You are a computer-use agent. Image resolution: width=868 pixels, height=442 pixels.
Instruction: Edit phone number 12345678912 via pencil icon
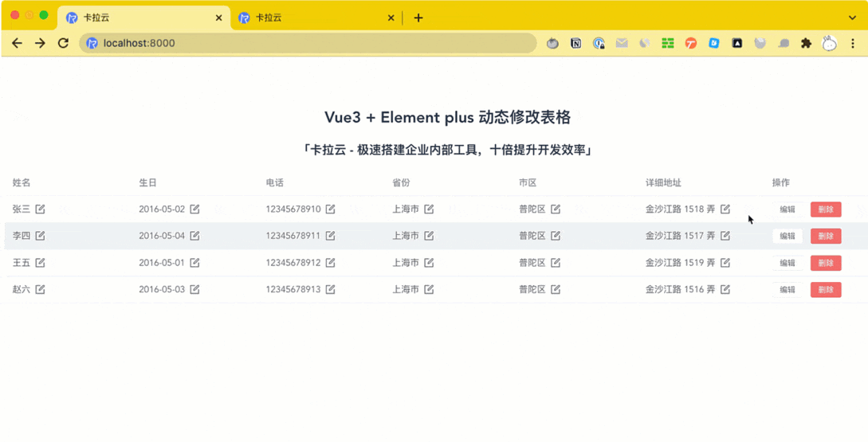[330, 263]
